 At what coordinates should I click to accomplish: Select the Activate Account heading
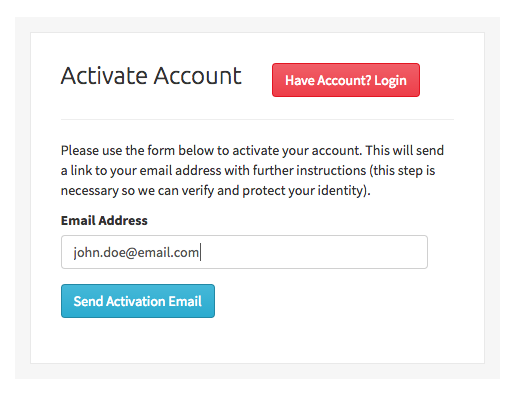(x=151, y=76)
